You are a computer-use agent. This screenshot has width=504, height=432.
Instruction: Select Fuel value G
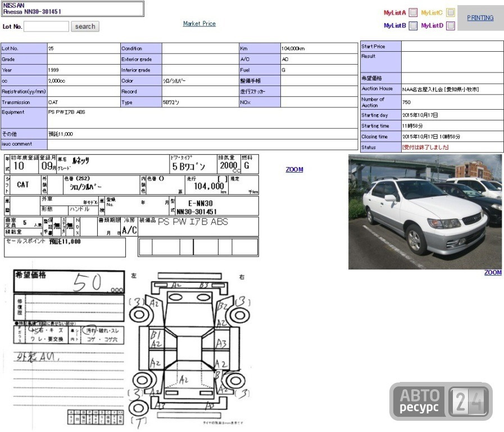pos(283,70)
